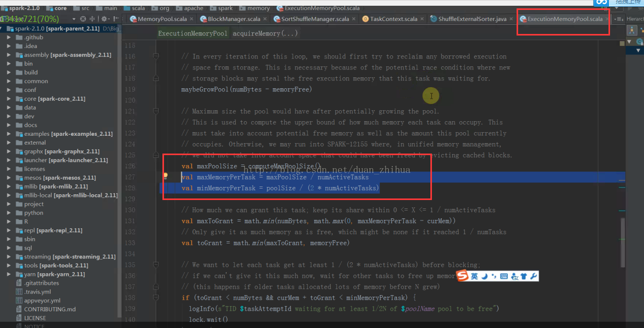The image size is (644, 328).
Task: Click the fold marker on line 116
Action: pos(156,56)
